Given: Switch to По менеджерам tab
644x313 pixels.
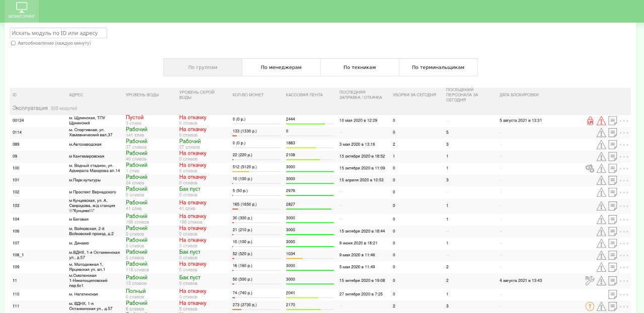Looking at the screenshot, I should pyautogui.click(x=281, y=67).
